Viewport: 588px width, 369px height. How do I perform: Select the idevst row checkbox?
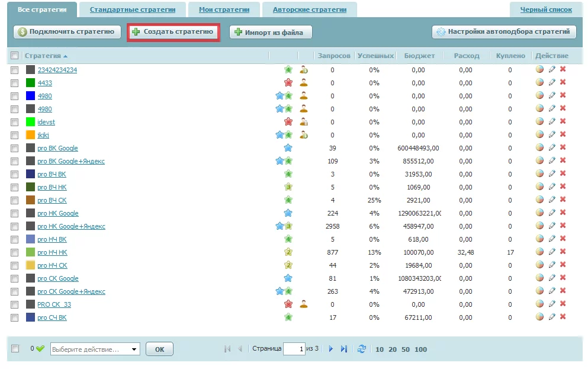(x=15, y=122)
